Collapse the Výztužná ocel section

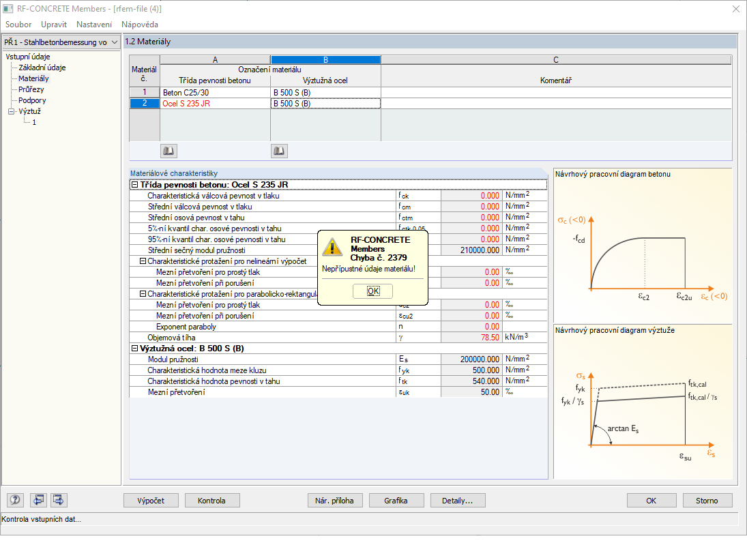pyautogui.click(x=134, y=349)
